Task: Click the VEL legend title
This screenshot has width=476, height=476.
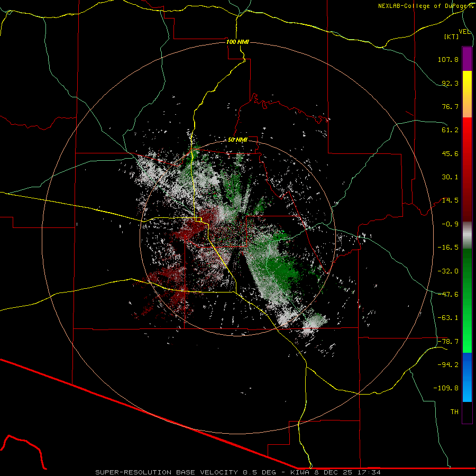Action: point(464,32)
